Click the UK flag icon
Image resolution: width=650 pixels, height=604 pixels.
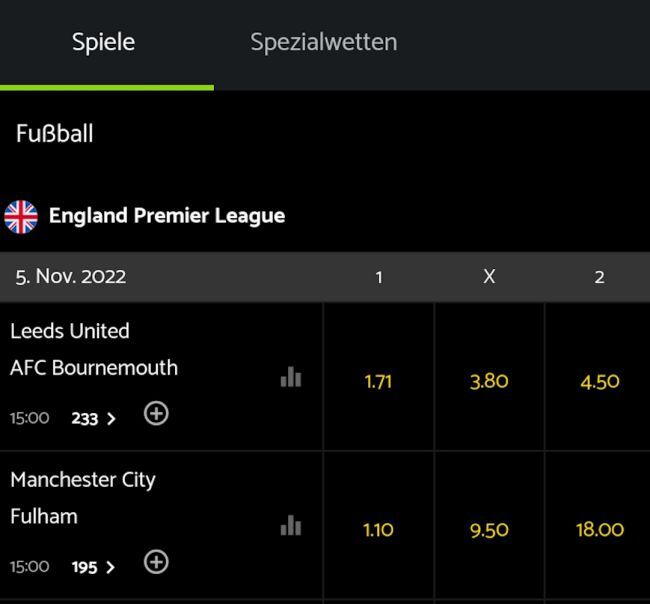tap(21, 216)
